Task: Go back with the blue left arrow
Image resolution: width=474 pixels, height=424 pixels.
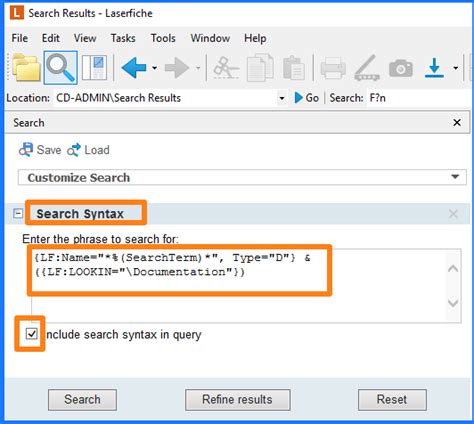Action: click(x=134, y=68)
